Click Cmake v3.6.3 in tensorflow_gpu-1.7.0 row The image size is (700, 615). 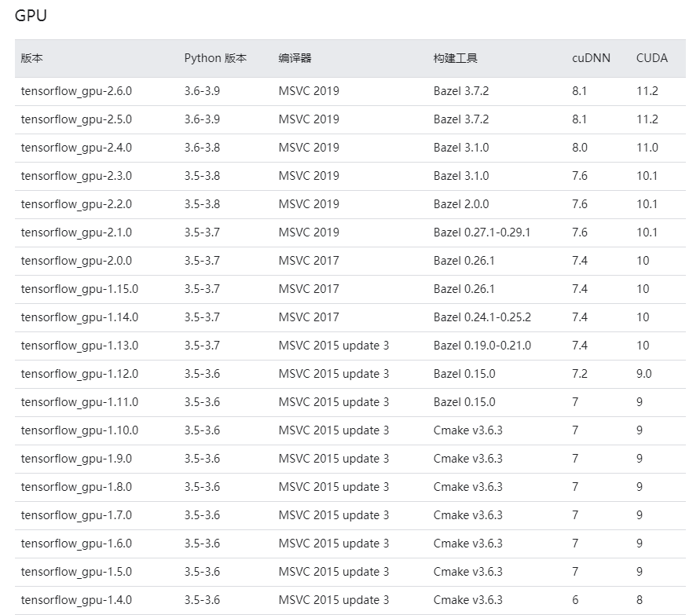(x=468, y=515)
